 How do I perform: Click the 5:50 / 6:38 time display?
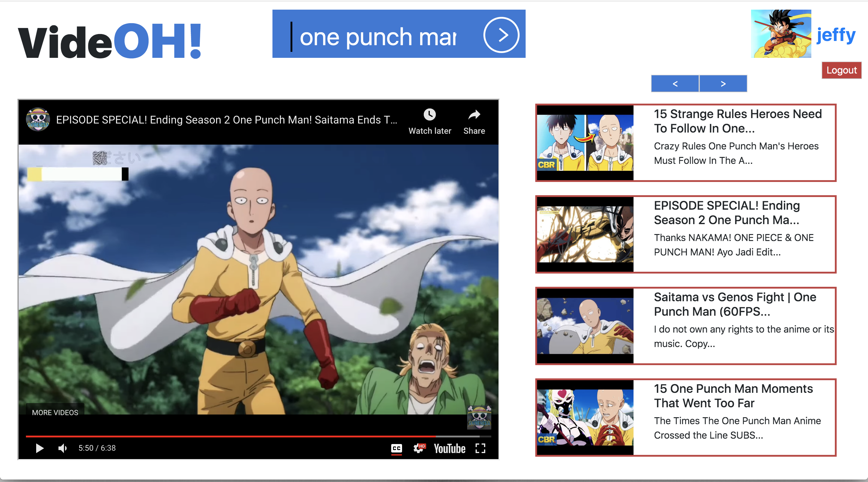(x=97, y=448)
